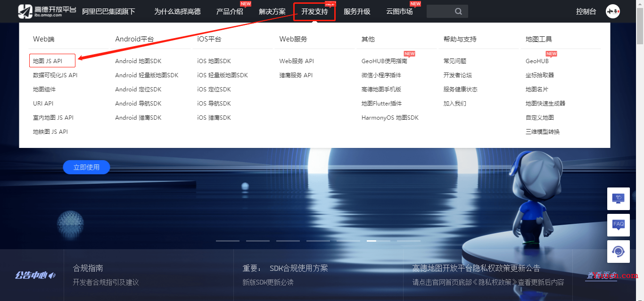Viewport: 644px width, 301px height.
Task: Select the highlighted carousel indicator
Action: coord(379,241)
